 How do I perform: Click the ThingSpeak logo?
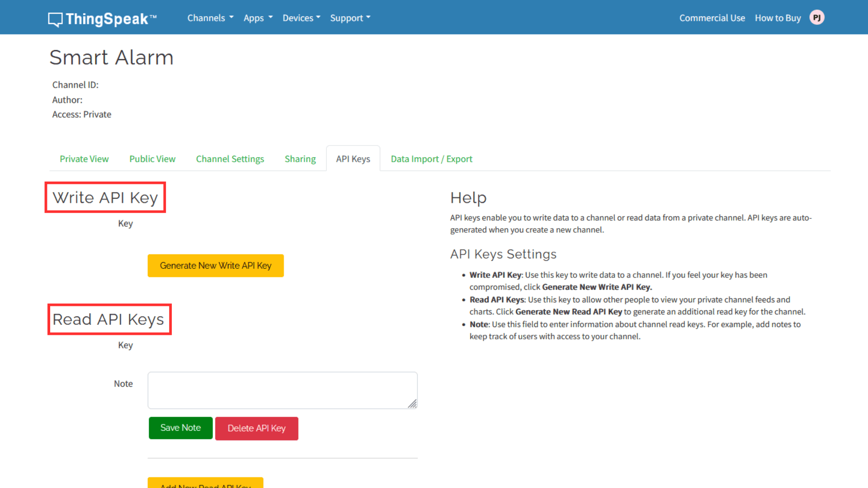tap(103, 19)
